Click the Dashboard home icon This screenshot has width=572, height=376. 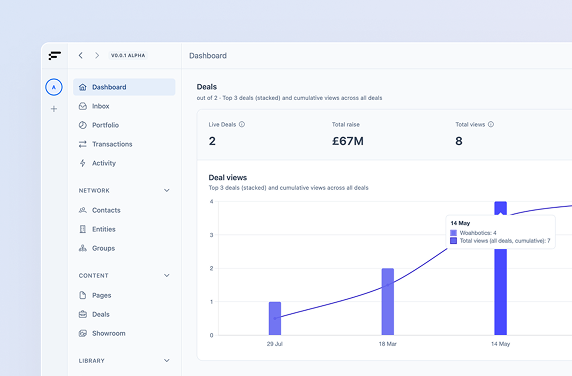point(83,87)
